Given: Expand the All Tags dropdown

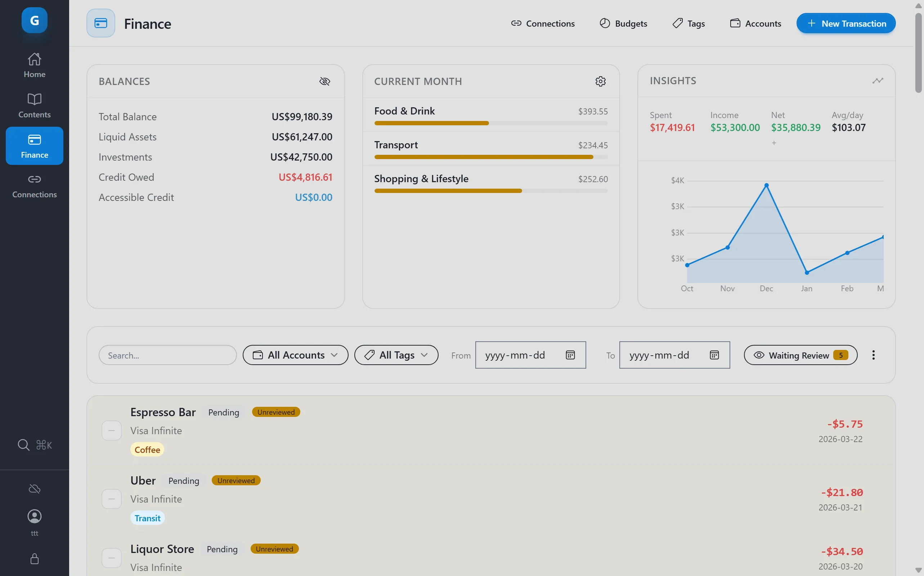Looking at the screenshot, I should point(396,355).
